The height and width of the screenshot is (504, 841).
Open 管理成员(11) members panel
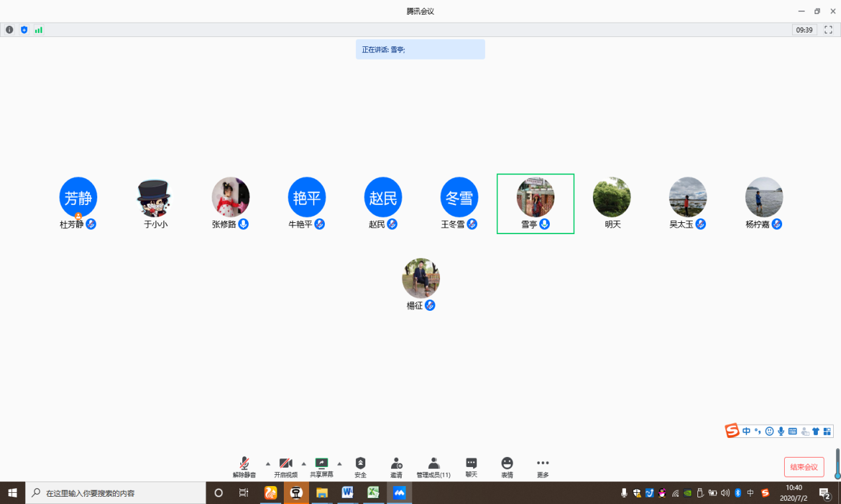pos(433,467)
